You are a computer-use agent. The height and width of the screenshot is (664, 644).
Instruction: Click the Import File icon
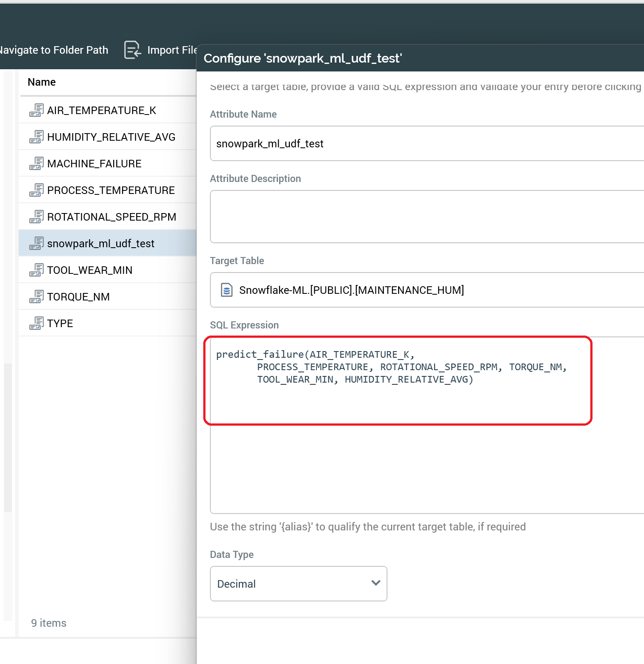[132, 50]
